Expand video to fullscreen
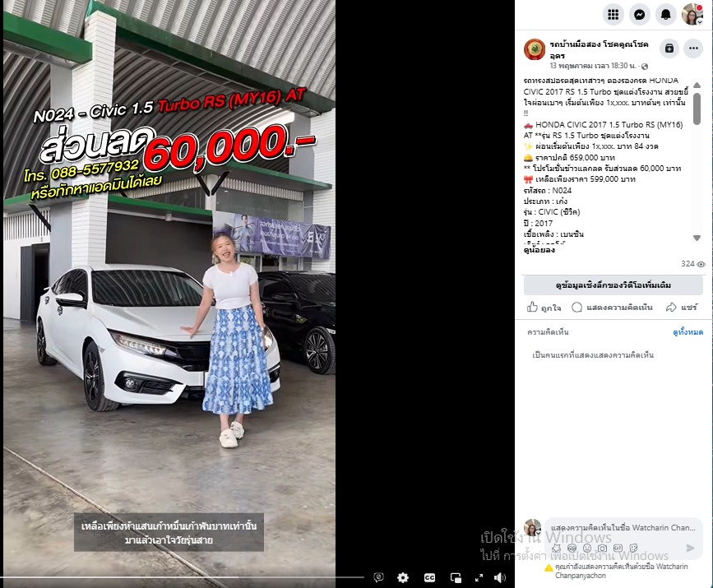This screenshot has width=713, height=588. point(479,577)
